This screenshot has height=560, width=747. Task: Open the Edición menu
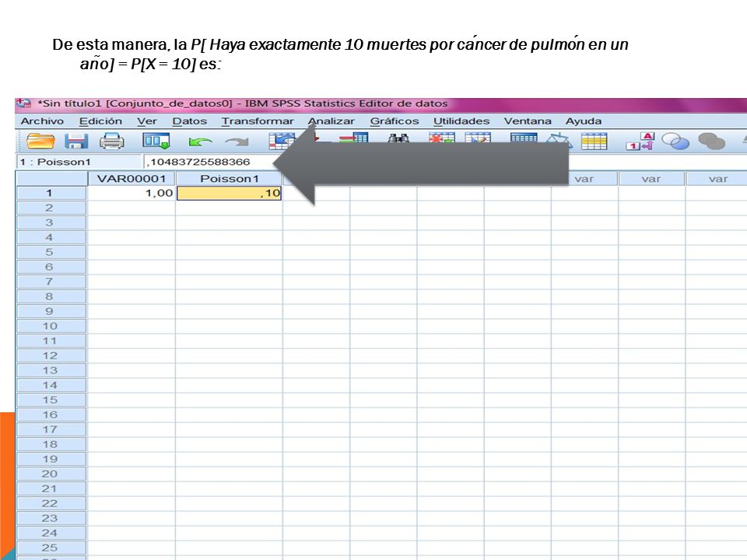coord(100,121)
